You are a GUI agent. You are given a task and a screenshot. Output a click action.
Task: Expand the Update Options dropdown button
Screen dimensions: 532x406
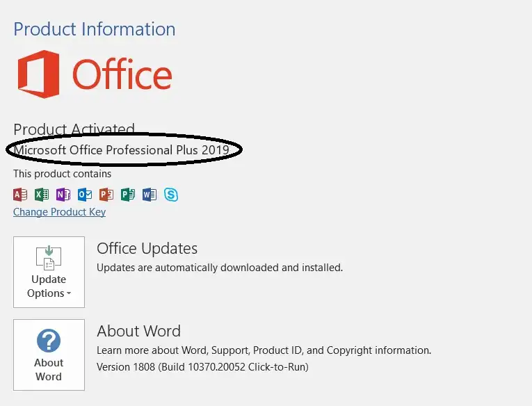click(49, 272)
